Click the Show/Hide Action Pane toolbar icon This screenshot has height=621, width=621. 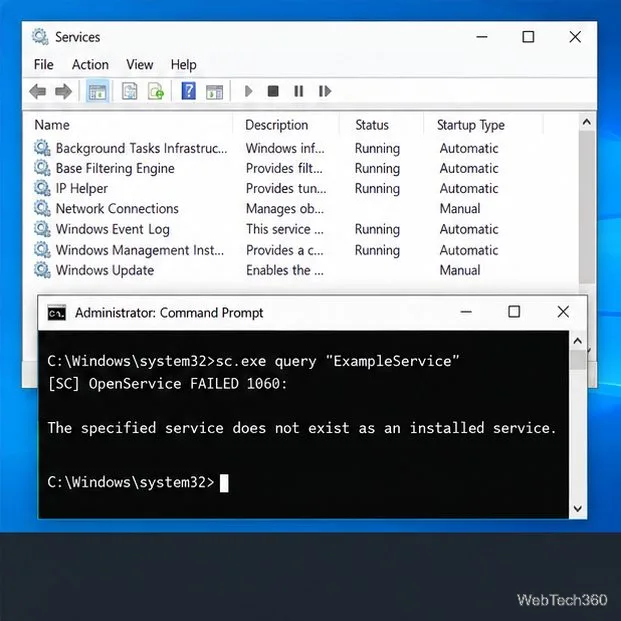click(x=215, y=92)
